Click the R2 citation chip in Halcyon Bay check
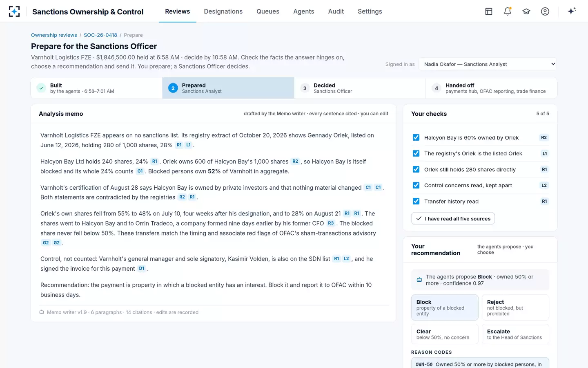Image resolution: width=588 pixels, height=368 pixels. pyautogui.click(x=544, y=137)
